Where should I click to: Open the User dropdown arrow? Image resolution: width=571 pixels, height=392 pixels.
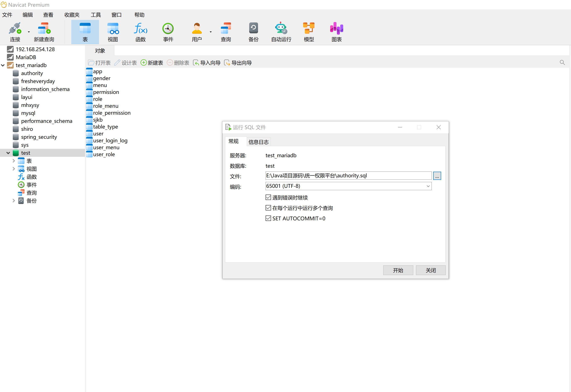(211, 32)
